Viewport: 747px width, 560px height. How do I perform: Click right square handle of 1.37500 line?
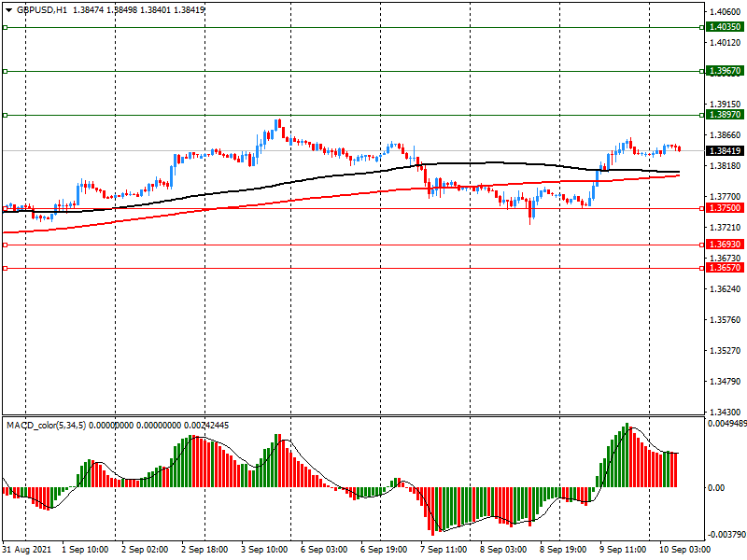coord(702,208)
